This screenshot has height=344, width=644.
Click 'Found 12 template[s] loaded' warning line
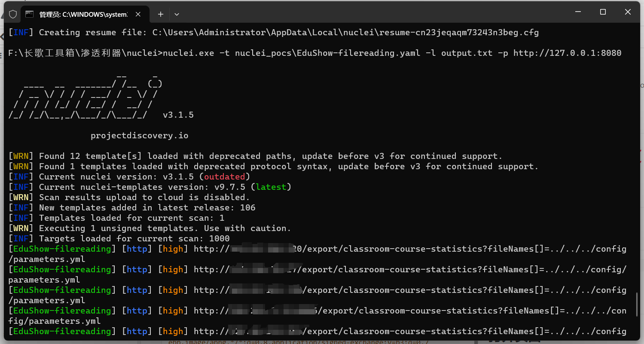tap(256, 156)
